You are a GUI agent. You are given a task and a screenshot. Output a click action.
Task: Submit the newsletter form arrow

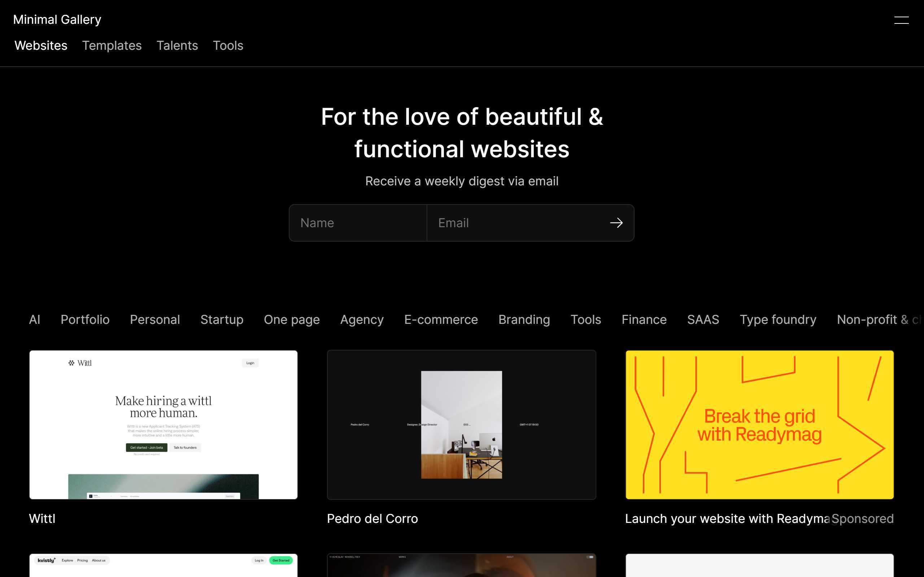[616, 223]
